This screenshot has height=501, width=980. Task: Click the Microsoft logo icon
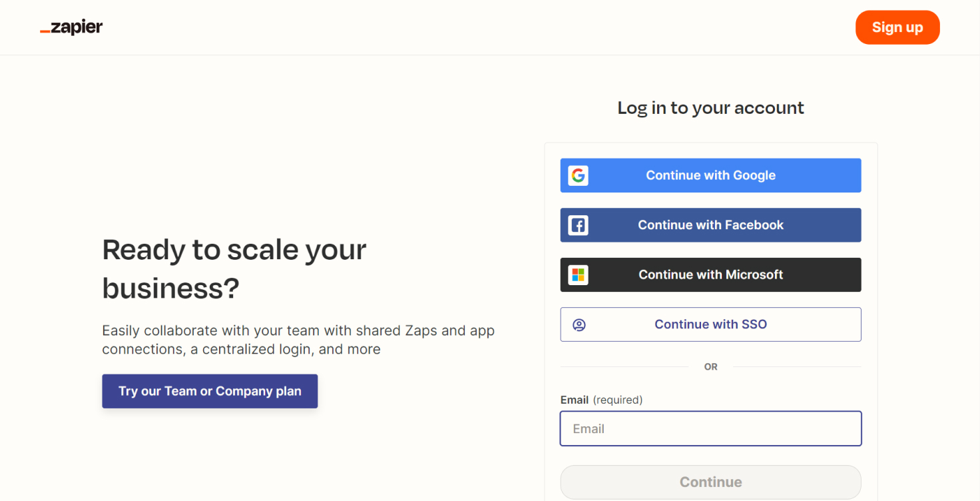pos(578,274)
